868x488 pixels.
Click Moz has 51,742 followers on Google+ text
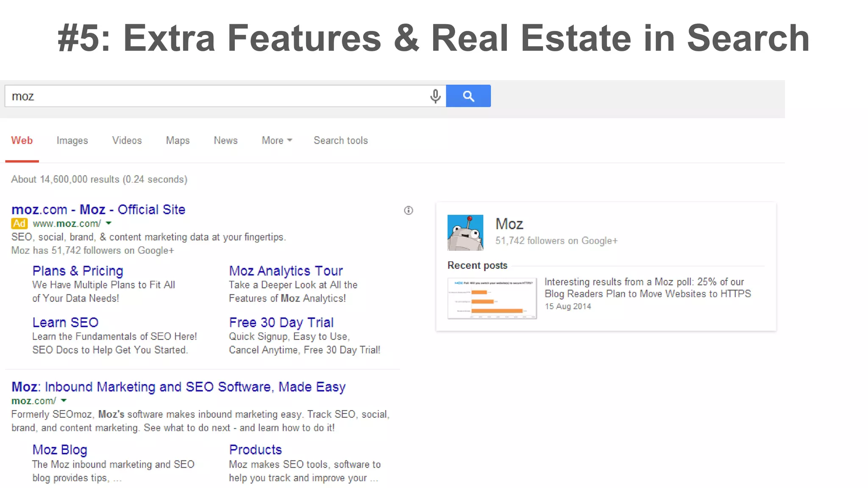(x=92, y=250)
